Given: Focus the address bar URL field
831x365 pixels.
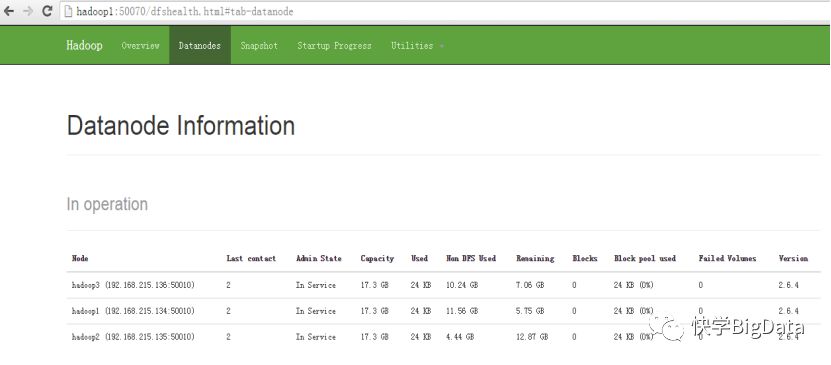Looking at the screenshot, I should point(445,11).
